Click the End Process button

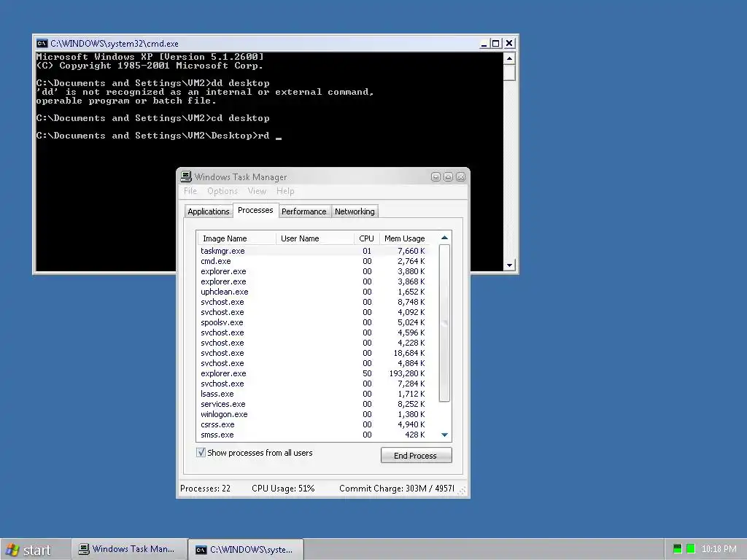pos(416,455)
